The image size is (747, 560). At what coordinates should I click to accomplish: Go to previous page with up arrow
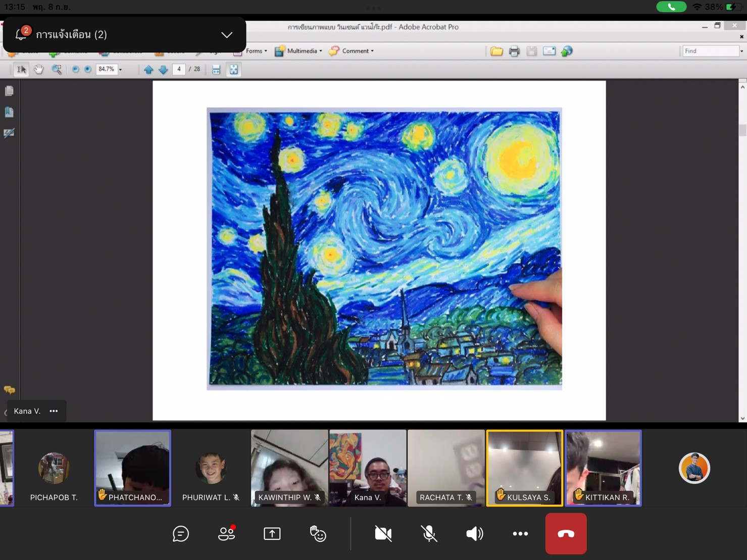click(148, 70)
